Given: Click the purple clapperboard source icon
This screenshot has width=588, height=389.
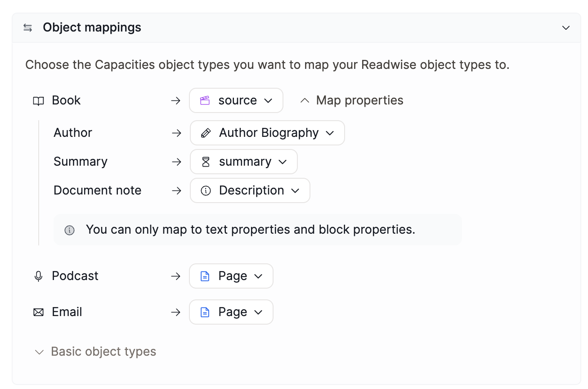Looking at the screenshot, I should coord(205,100).
